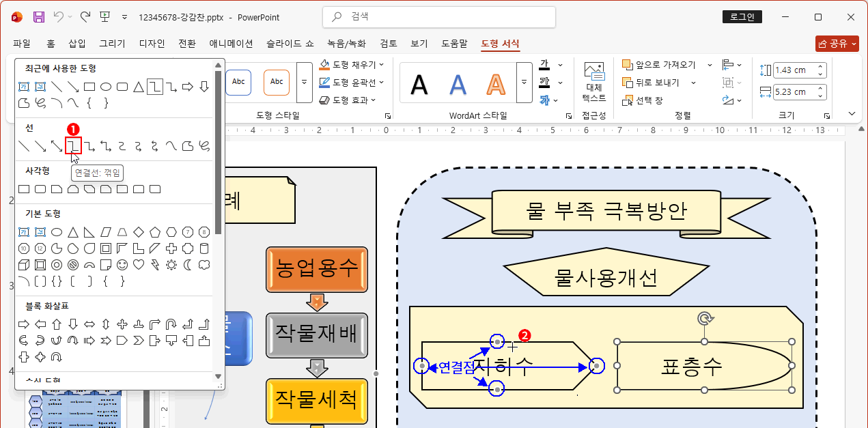Open the 뒤로 보내기 dropdown arrow
This screenshot has height=428, width=868.
pyautogui.click(x=693, y=83)
